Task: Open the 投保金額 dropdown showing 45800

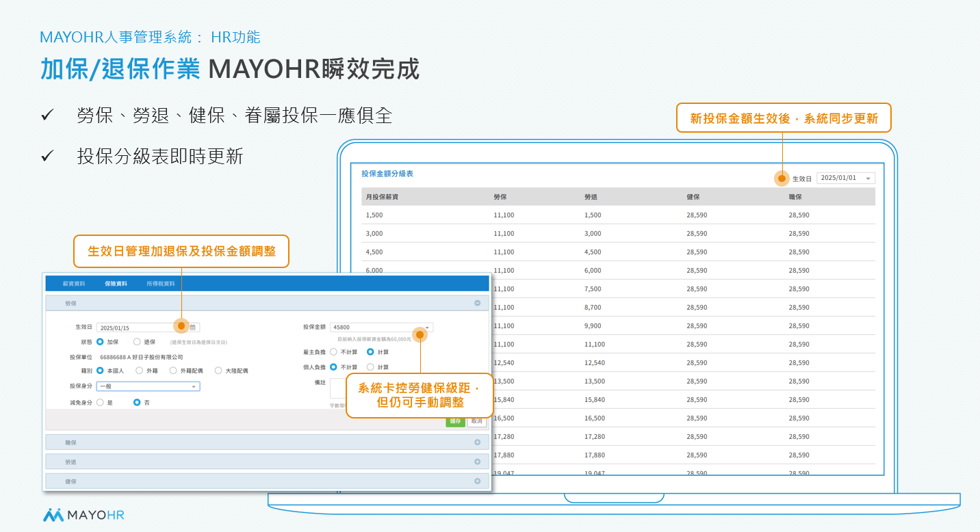Action: [x=381, y=328]
